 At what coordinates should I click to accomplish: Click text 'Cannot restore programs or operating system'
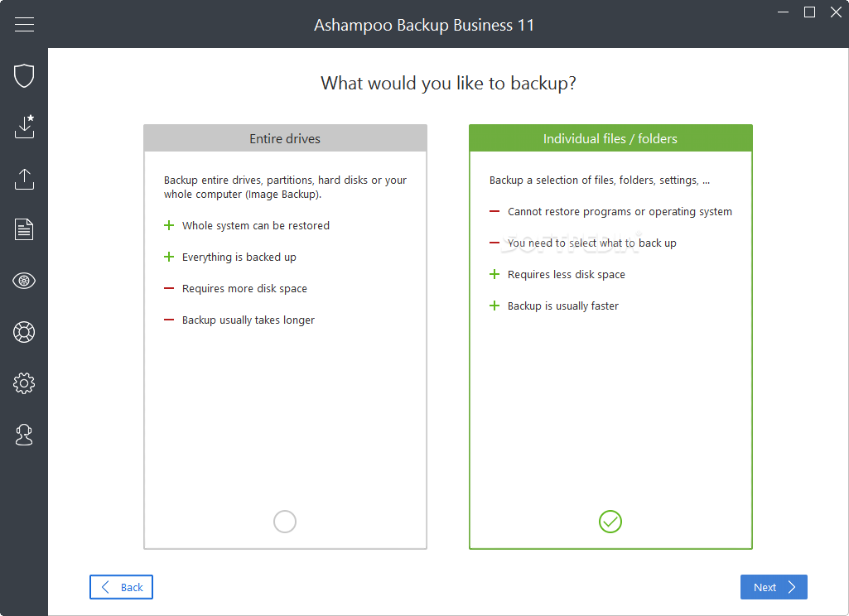point(620,212)
